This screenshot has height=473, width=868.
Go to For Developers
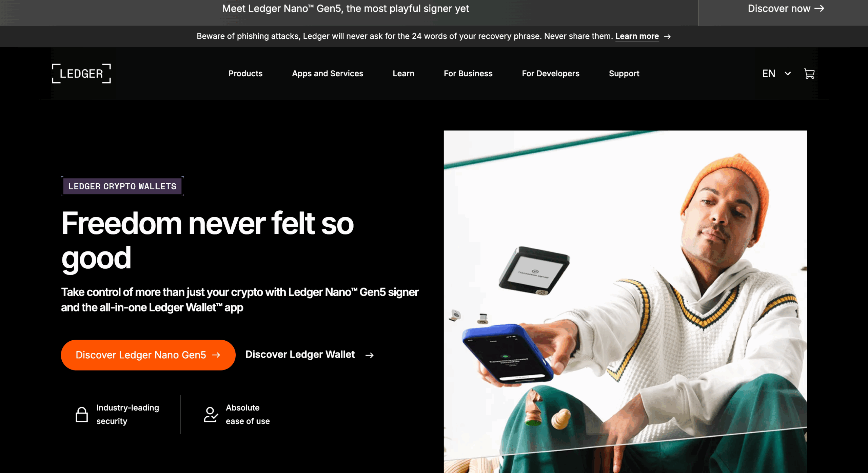(551, 74)
